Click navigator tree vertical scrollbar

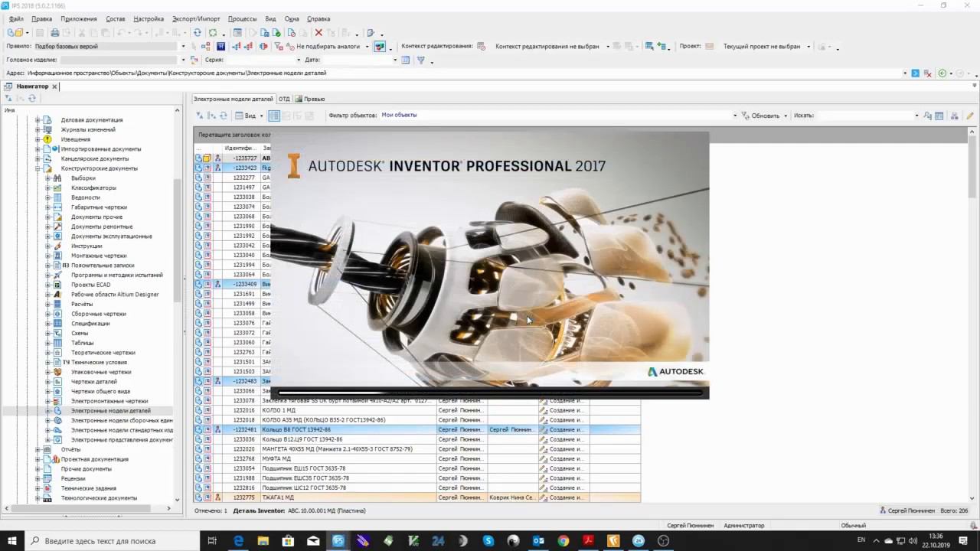pos(178,306)
